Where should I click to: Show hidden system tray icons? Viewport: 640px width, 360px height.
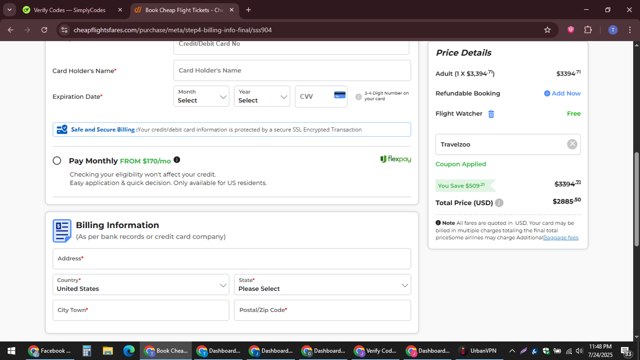pyautogui.click(x=512, y=351)
